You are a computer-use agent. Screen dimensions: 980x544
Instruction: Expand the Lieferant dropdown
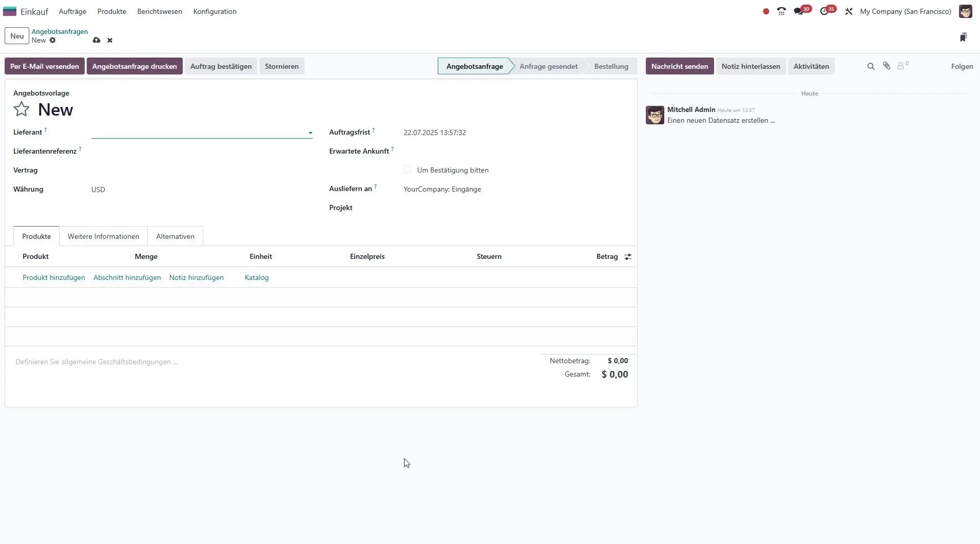[310, 133]
